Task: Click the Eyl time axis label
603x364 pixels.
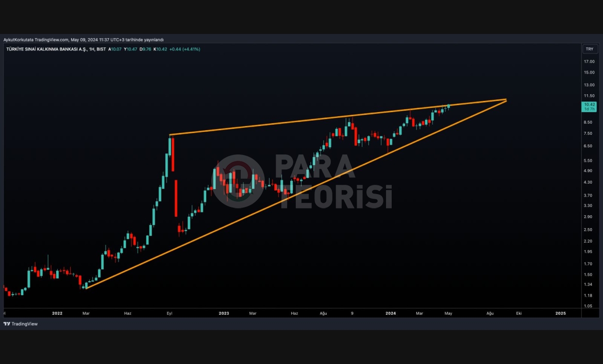Action: coord(170,314)
